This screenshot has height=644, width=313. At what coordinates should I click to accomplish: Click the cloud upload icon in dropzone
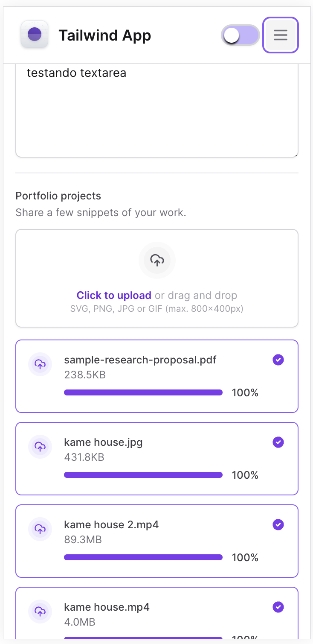click(x=157, y=260)
